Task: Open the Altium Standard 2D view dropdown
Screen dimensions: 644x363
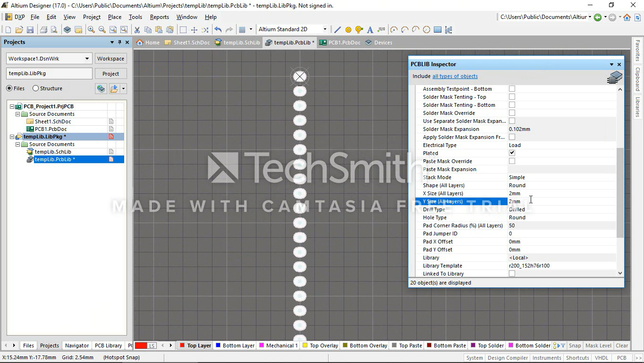Action: tap(324, 29)
